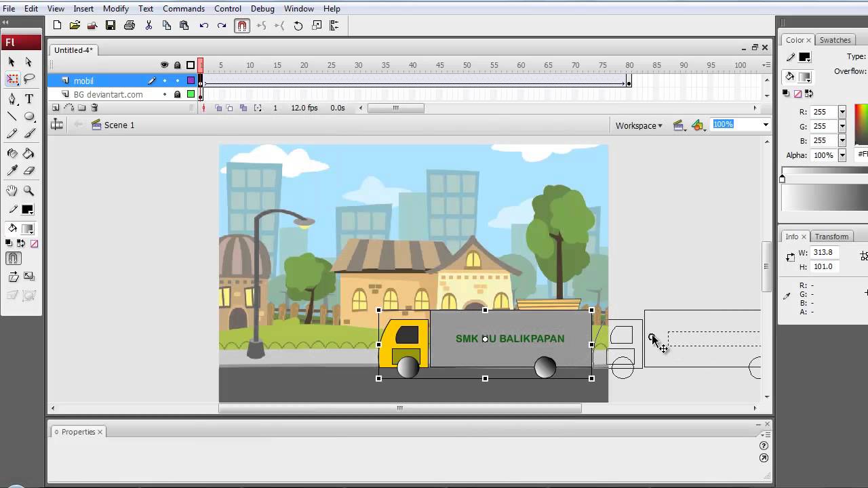Viewport: 868px width, 488px height.
Task: Insert a new layer icon
Action: coord(56,108)
